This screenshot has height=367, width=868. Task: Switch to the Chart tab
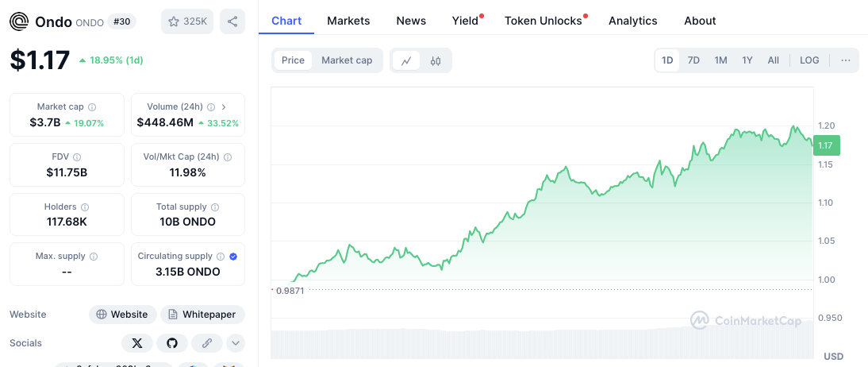[286, 21]
